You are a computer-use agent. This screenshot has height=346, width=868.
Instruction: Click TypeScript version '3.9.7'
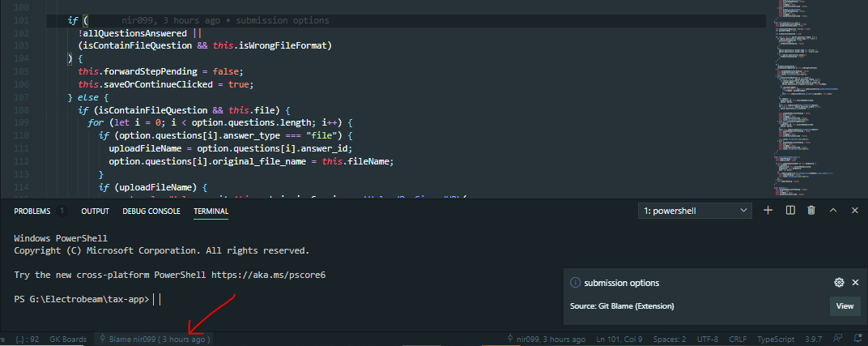pos(813,339)
